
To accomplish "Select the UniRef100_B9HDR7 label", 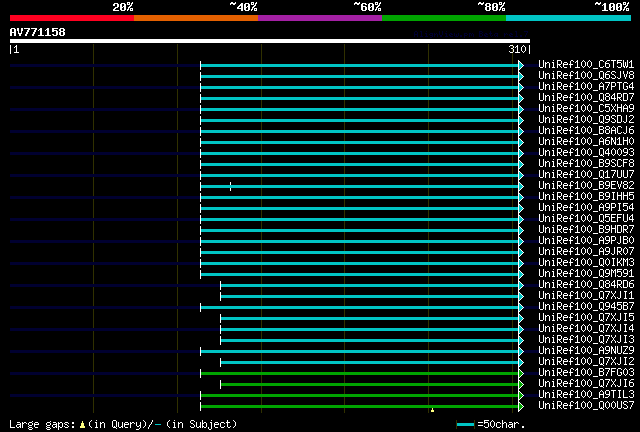I will pyautogui.click(x=586, y=230).
